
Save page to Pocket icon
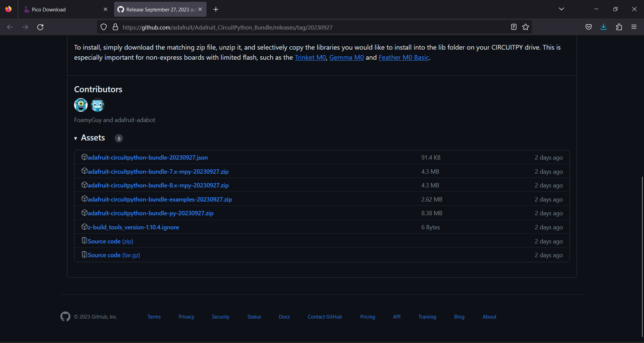(x=588, y=27)
